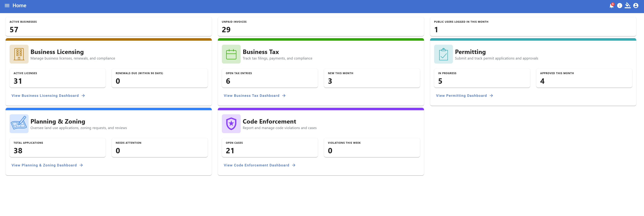644x216 pixels.
Task: Go to View Permitting Dashboard
Action: pos(464,96)
